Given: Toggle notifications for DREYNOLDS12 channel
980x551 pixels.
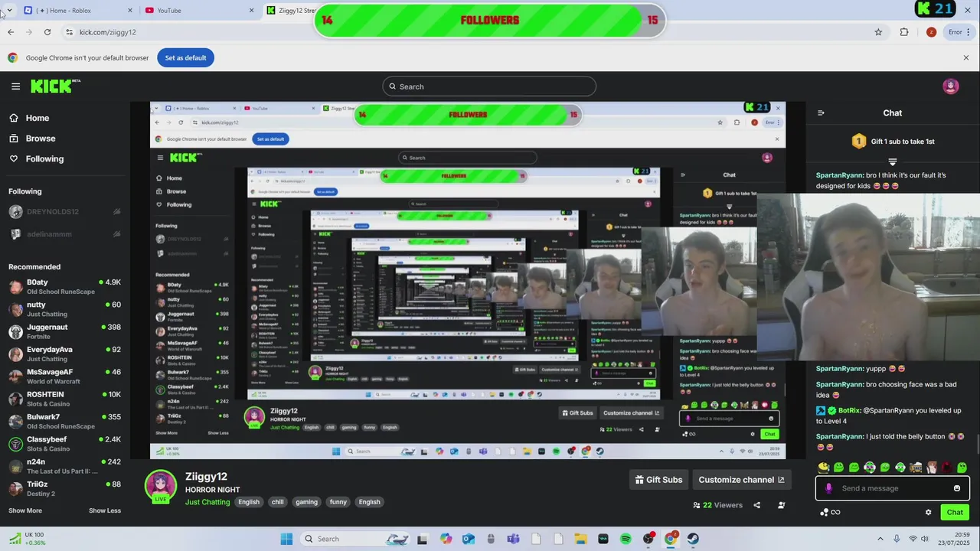Looking at the screenshot, I should coord(117,212).
